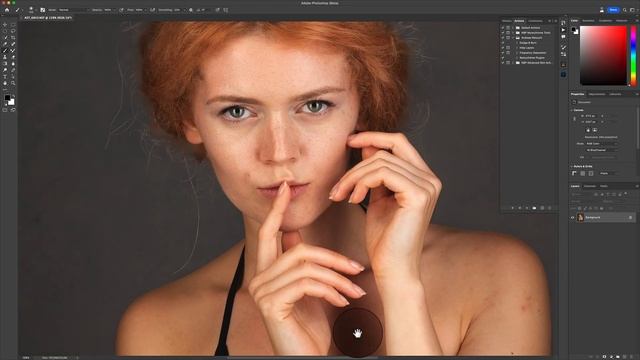Collapse the Canvas section
Viewport: 640px width, 360px height.
571,110
